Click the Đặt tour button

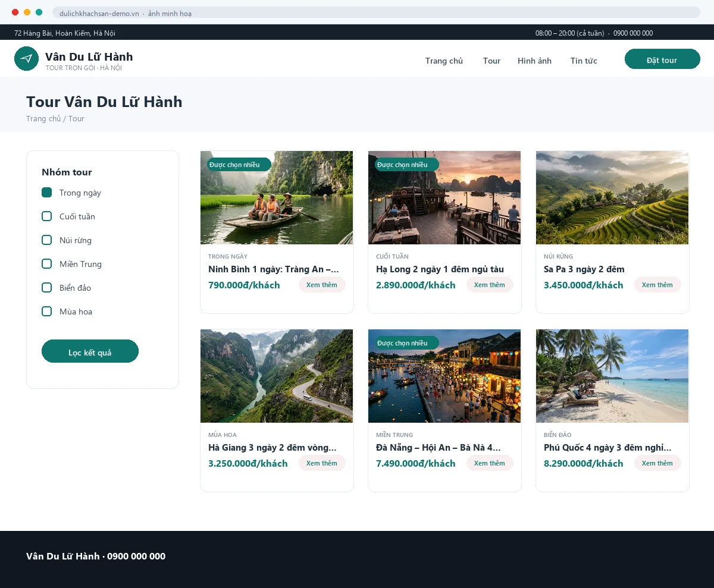tap(662, 59)
